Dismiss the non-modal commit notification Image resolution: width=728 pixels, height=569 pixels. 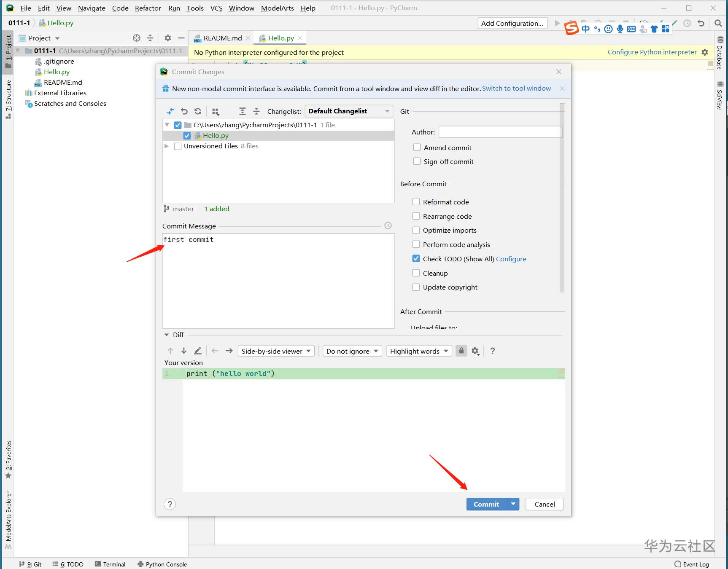coord(562,89)
